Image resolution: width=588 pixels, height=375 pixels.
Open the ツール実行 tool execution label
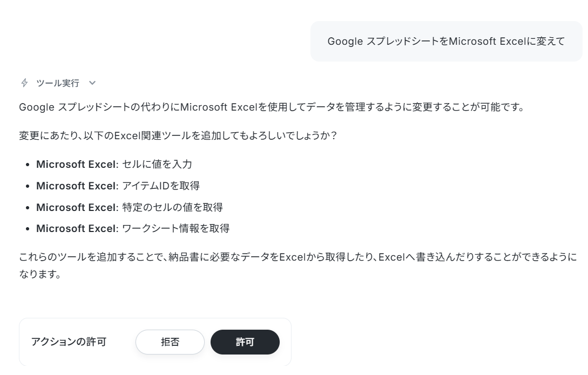pyautogui.click(x=57, y=83)
